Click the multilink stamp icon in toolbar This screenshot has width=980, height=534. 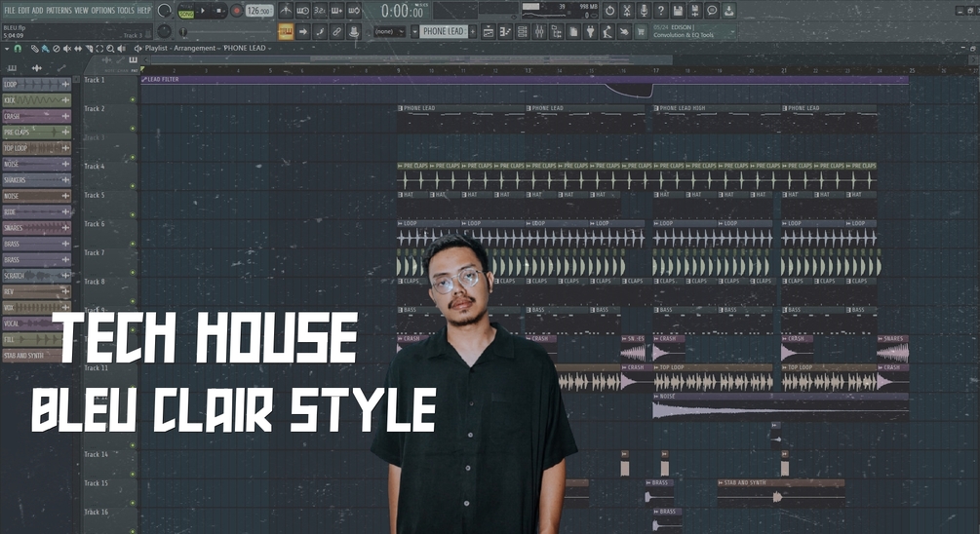[354, 31]
